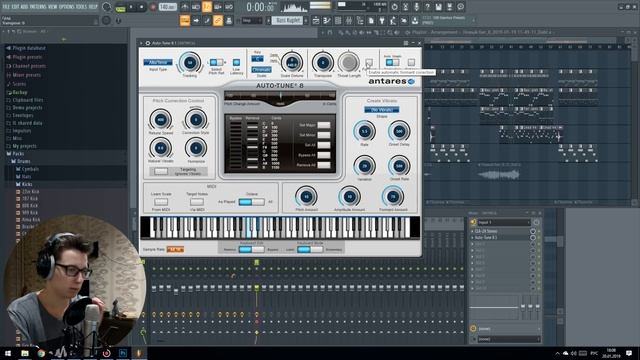The width and height of the screenshot is (640, 360).
Task: Toggle pattern/song mode button
Action: point(120,7)
